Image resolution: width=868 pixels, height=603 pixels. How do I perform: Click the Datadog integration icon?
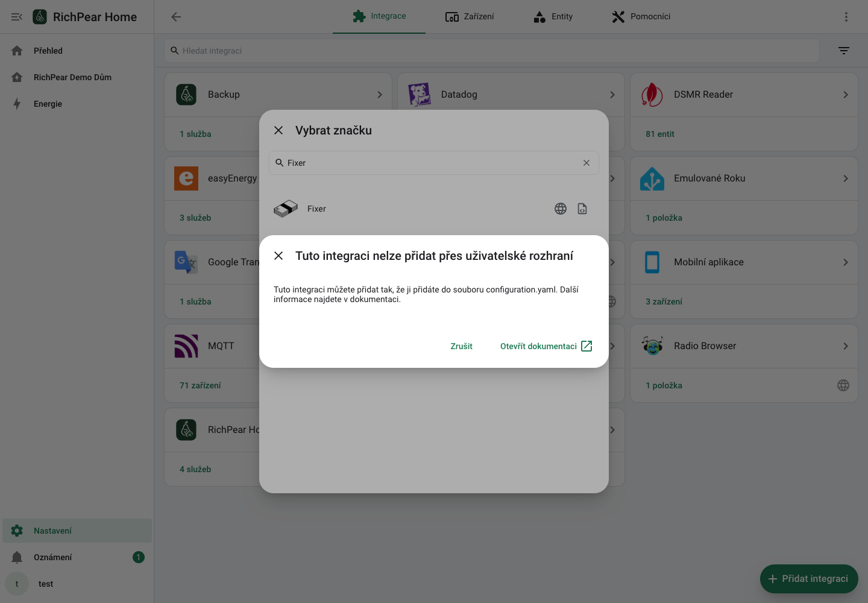coord(420,95)
